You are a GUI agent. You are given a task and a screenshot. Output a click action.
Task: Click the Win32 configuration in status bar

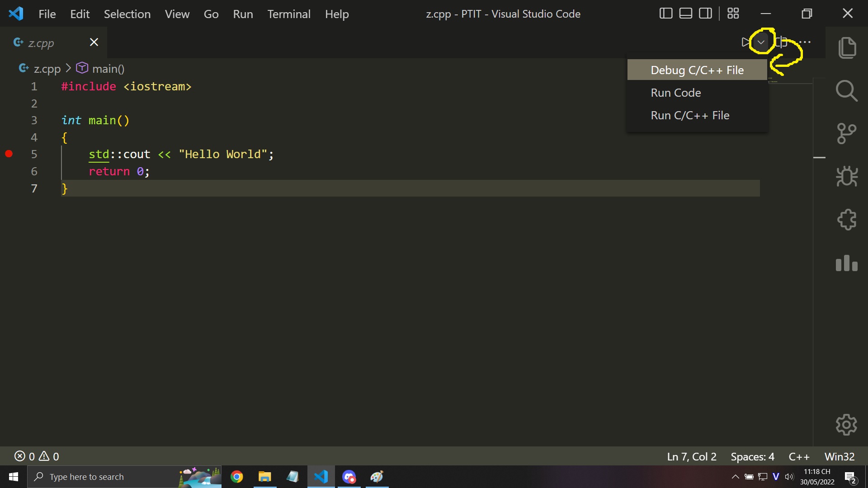click(x=839, y=456)
